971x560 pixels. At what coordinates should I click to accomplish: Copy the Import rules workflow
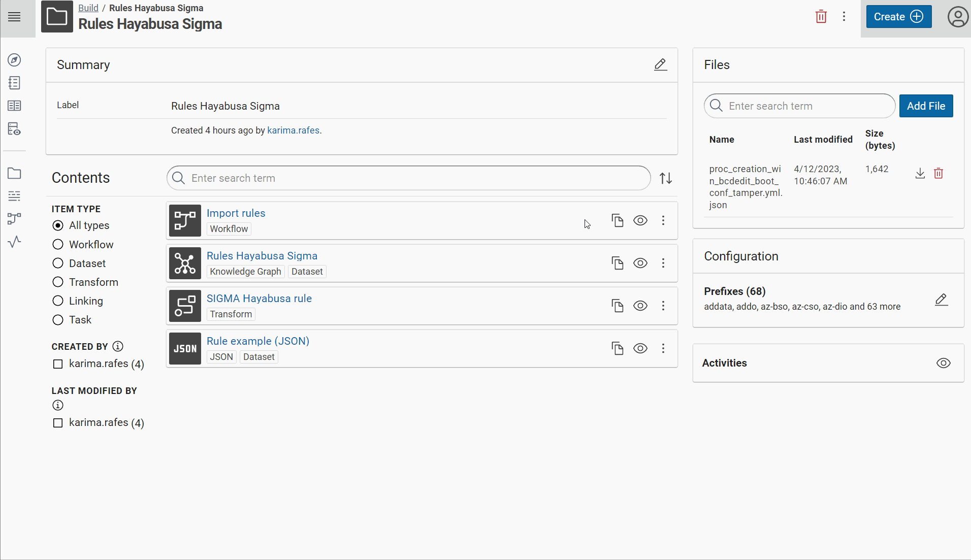click(x=618, y=220)
